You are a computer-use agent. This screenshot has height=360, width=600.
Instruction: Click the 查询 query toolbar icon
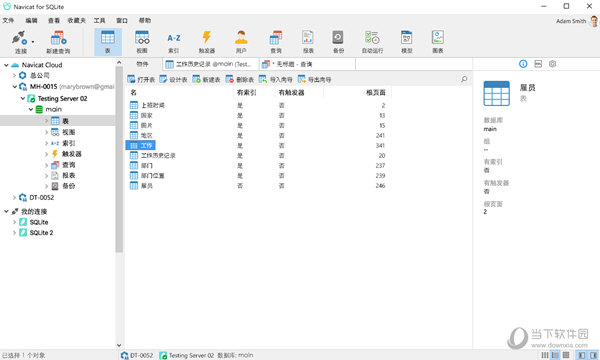[276, 37]
